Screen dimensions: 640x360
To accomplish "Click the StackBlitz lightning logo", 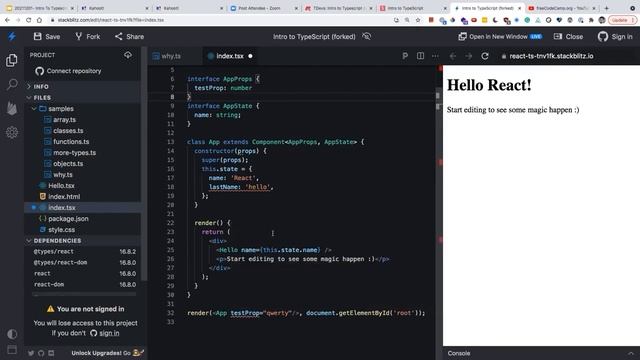I will [12, 36].
